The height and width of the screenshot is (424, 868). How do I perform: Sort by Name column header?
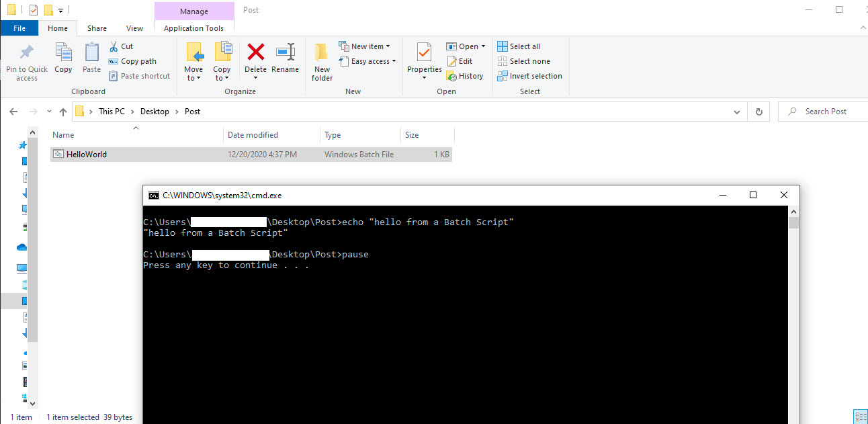[x=136, y=135]
